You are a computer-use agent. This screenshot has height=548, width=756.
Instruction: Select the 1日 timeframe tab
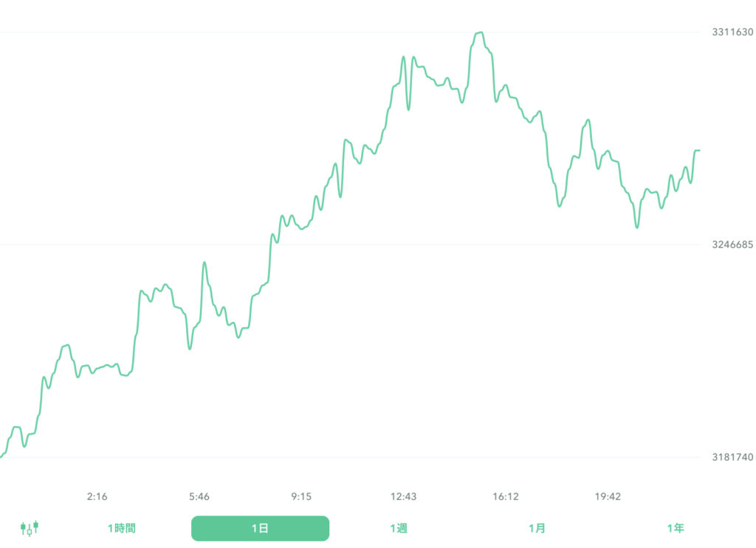click(x=260, y=528)
